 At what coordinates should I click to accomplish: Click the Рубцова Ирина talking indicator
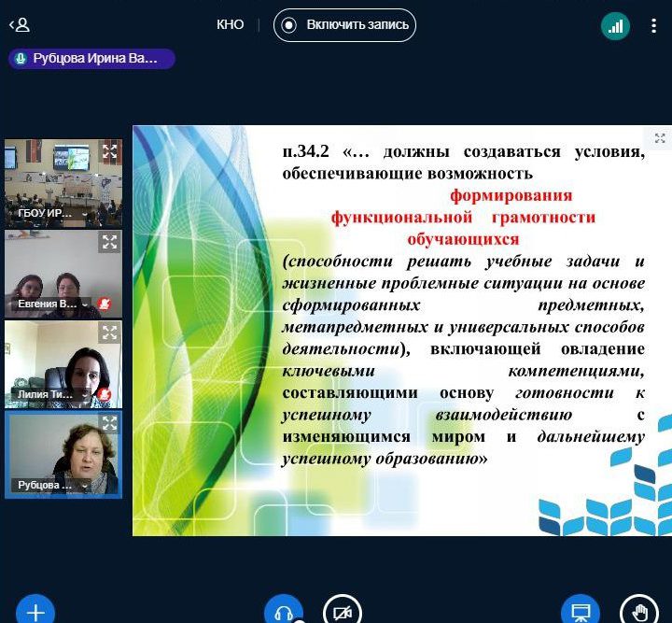(91, 59)
